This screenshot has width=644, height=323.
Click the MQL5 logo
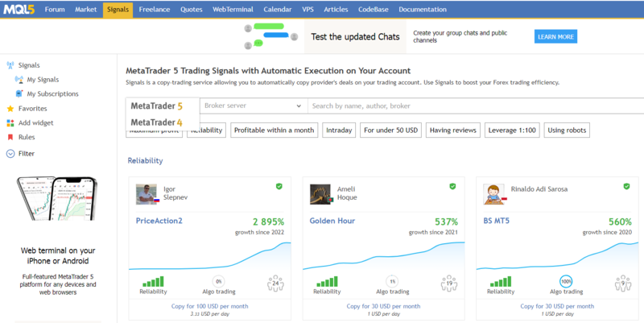point(19,10)
